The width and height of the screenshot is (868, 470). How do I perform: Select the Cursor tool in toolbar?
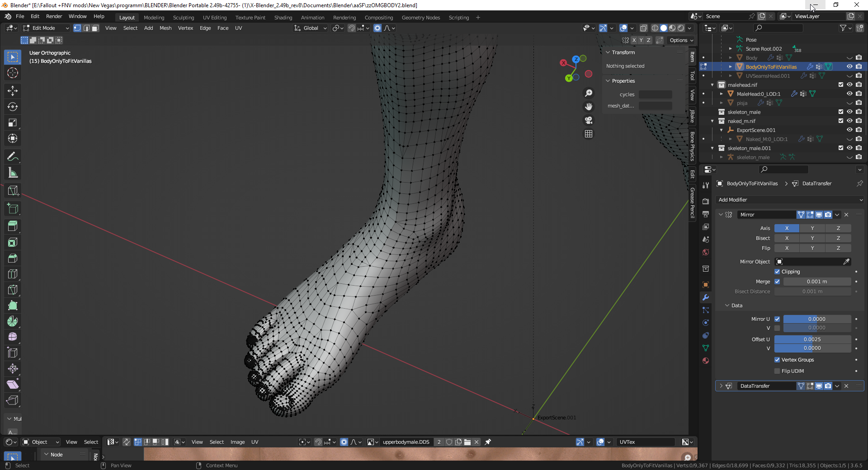[13, 73]
